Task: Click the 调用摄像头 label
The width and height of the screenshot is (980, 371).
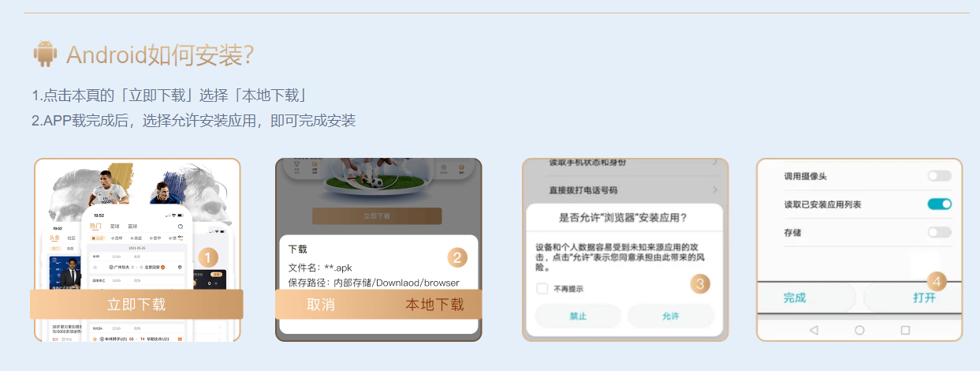Action: point(805,176)
